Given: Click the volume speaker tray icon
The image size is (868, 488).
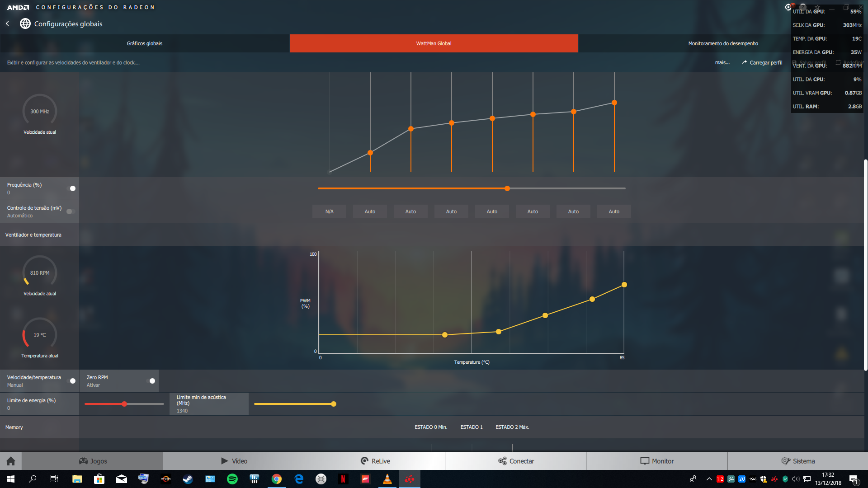Looking at the screenshot, I should 796,479.
